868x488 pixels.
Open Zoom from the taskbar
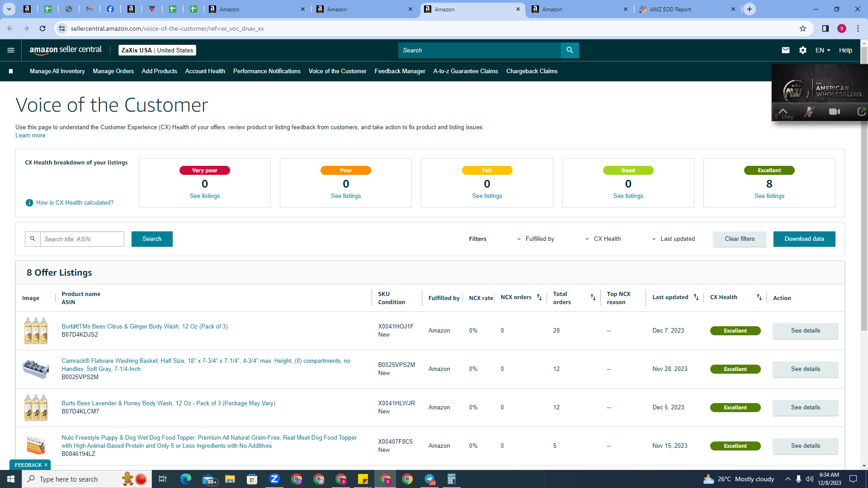(274, 479)
